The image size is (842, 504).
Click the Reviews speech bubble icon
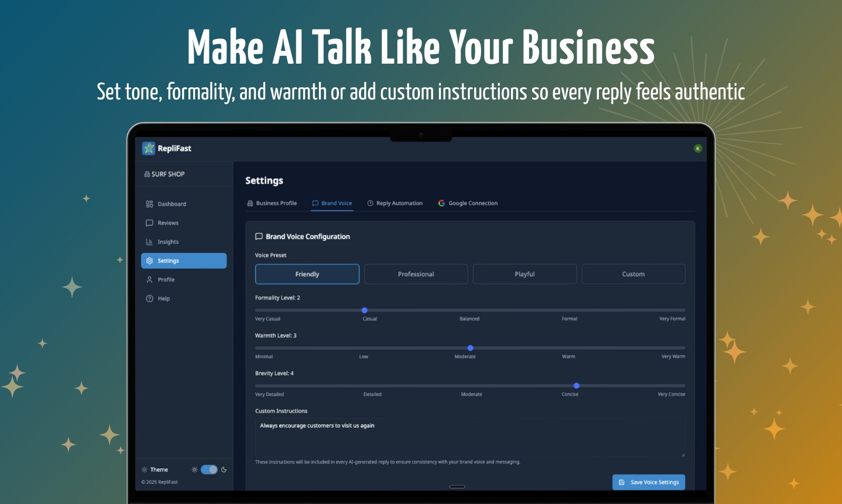coord(149,223)
